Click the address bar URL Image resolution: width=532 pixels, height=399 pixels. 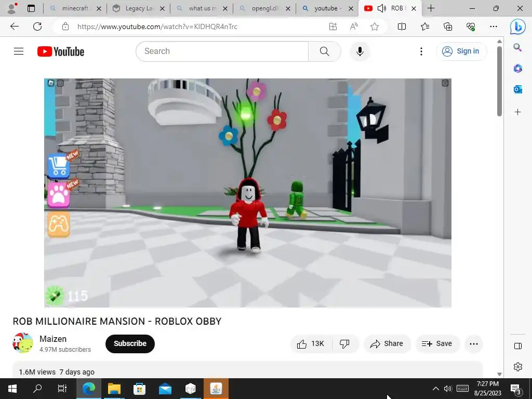tap(157, 26)
